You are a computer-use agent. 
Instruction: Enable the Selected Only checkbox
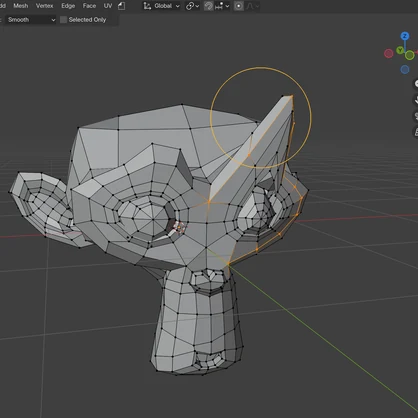63,20
